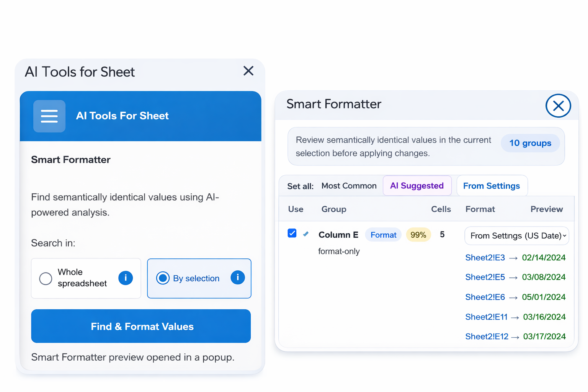The image size is (588, 392).
Task: Open the From Settings (US Date) format dropdown
Action: click(517, 236)
